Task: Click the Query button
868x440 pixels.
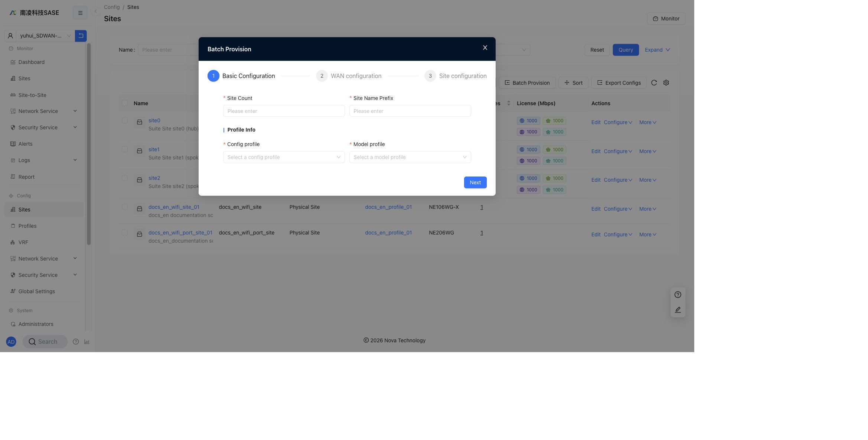Action: click(626, 50)
